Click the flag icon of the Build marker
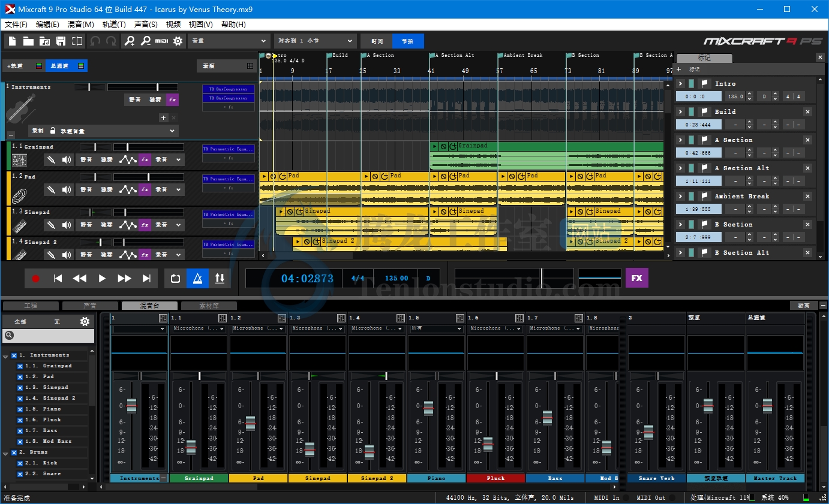Screen dimensions: 829x504 point(704,112)
